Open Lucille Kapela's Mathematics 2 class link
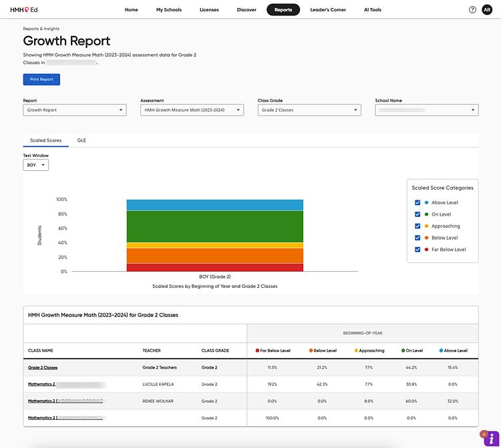 coord(41,384)
